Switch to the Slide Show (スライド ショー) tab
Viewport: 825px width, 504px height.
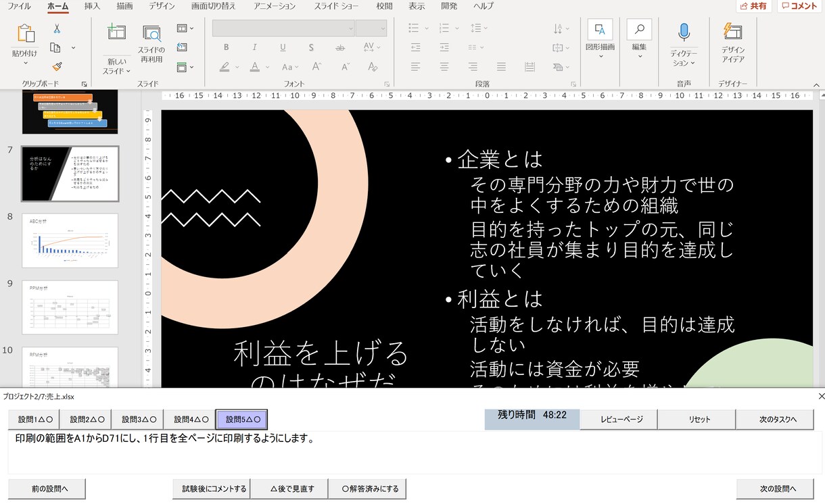click(x=336, y=6)
